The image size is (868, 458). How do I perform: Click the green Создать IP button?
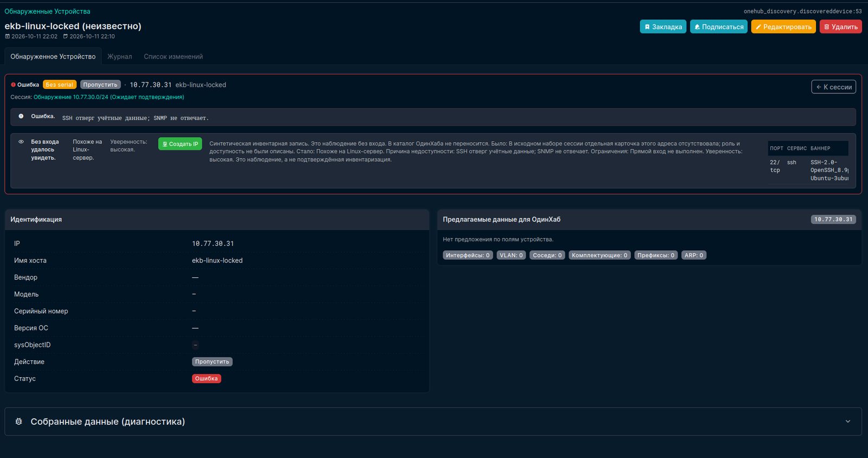pyautogui.click(x=180, y=144)
